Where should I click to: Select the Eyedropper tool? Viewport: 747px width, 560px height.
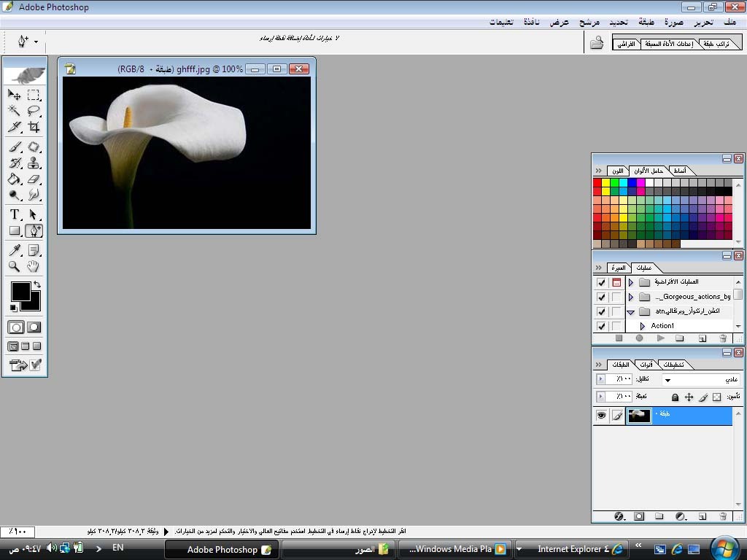pyautogui.click(x=14, y=250)
